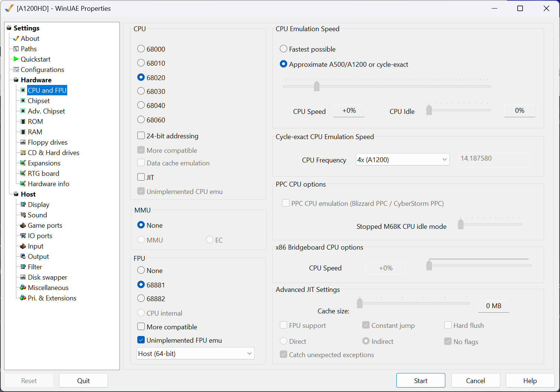The image size is (560, 392).
Task: Select the 68030 CPU radio button
Action: (x=141, y=91)
